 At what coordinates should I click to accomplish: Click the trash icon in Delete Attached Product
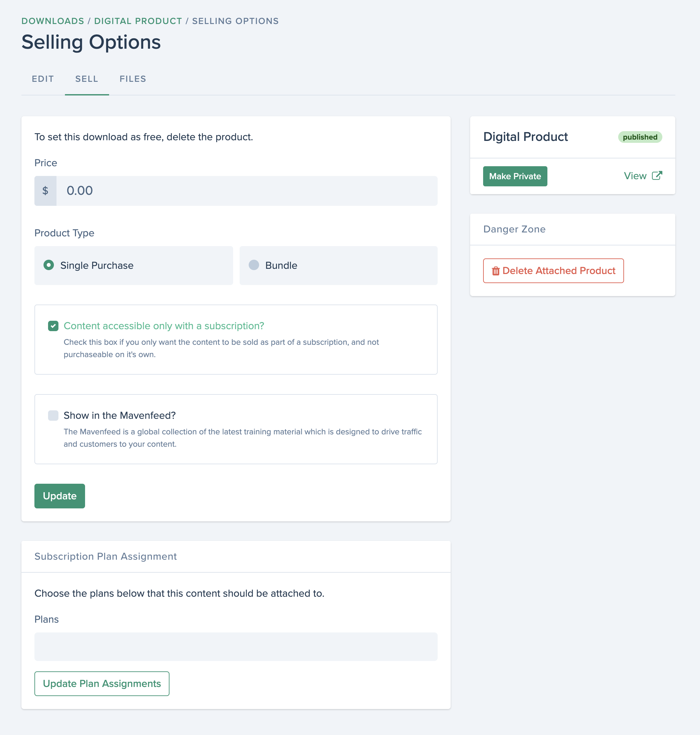[x=495, y=271]
